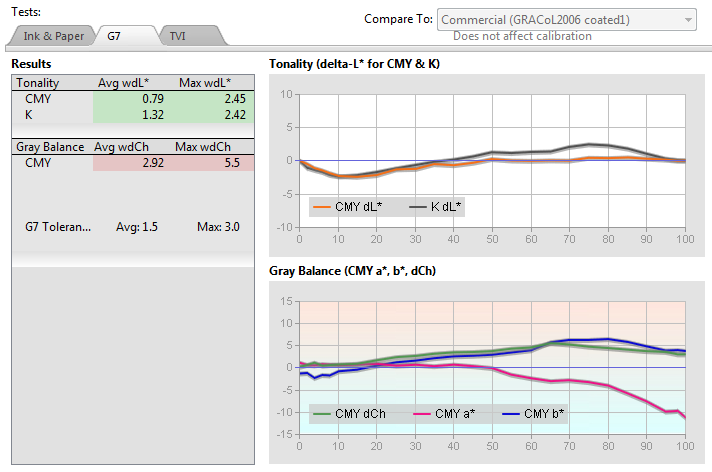Select the K tonality row label
The image size is (712, 472).
pos(29,115)
